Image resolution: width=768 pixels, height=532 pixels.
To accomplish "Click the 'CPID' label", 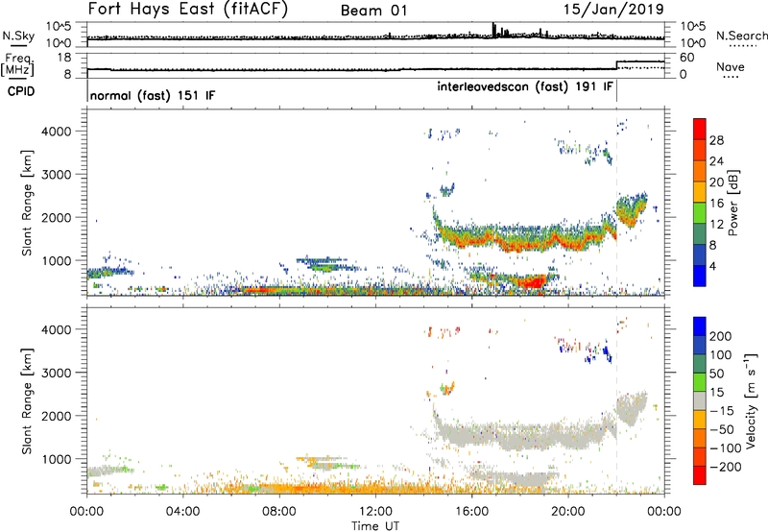I will click(21, 91).
